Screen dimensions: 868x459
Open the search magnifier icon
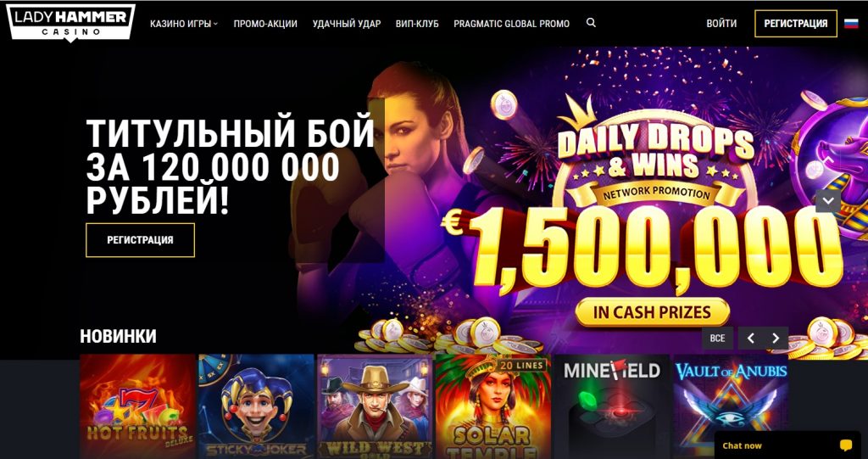point(591,23)
